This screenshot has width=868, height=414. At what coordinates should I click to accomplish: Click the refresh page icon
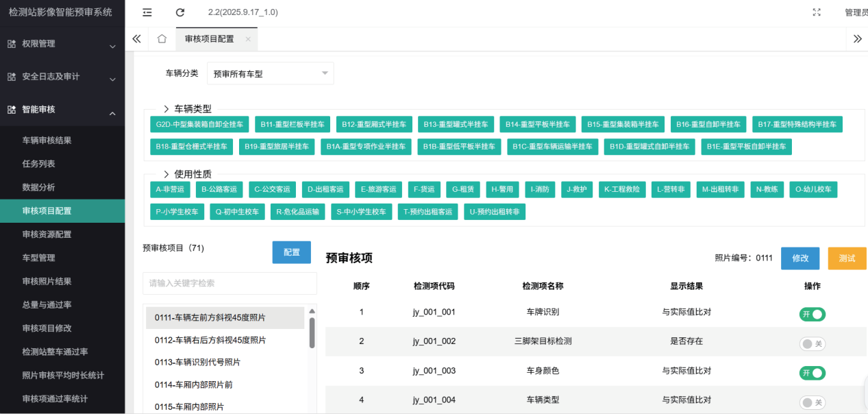[x=180, y=12]
